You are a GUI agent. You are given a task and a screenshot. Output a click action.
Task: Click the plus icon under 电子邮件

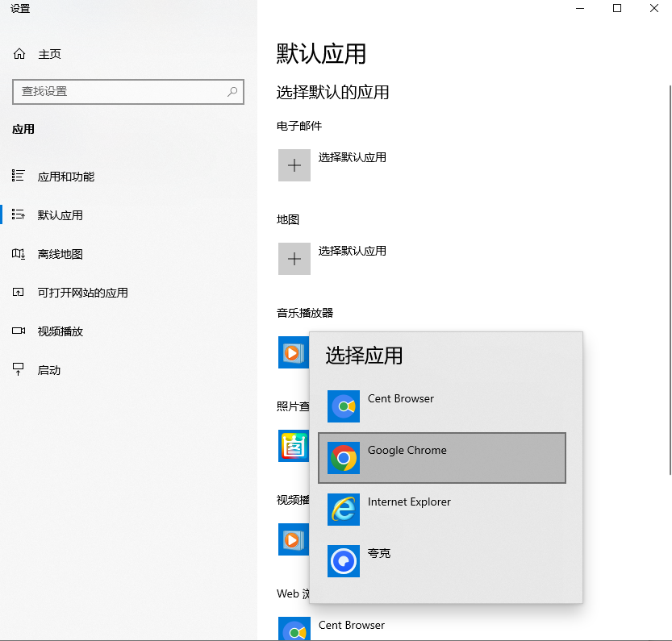tap(294, 165)
